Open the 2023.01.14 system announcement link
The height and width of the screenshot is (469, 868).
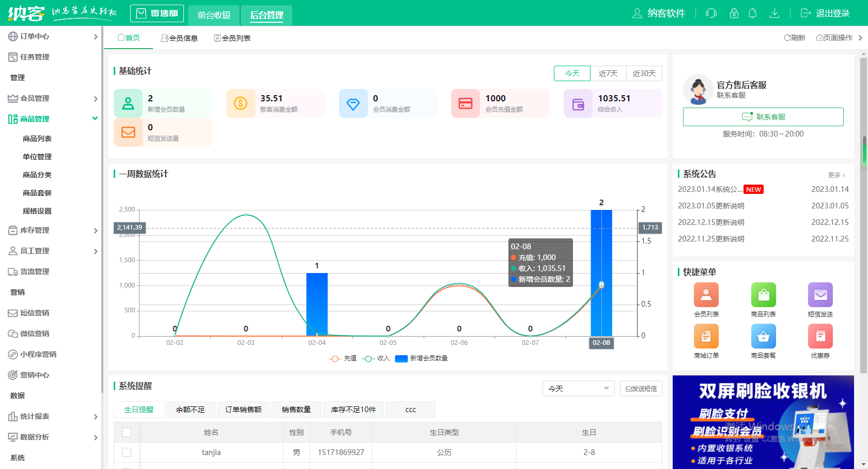[x=710, y=189]
